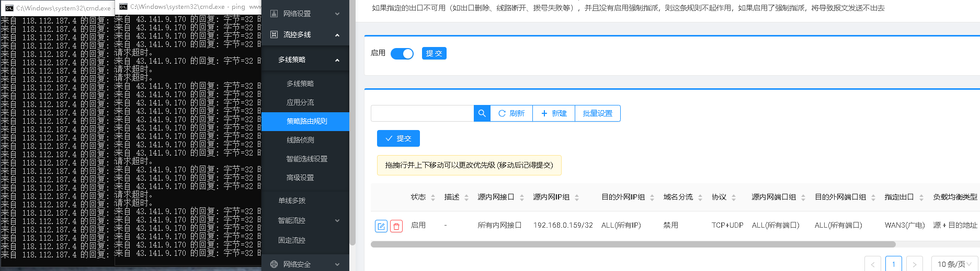Click the 批量设置 button

[597, 113]
